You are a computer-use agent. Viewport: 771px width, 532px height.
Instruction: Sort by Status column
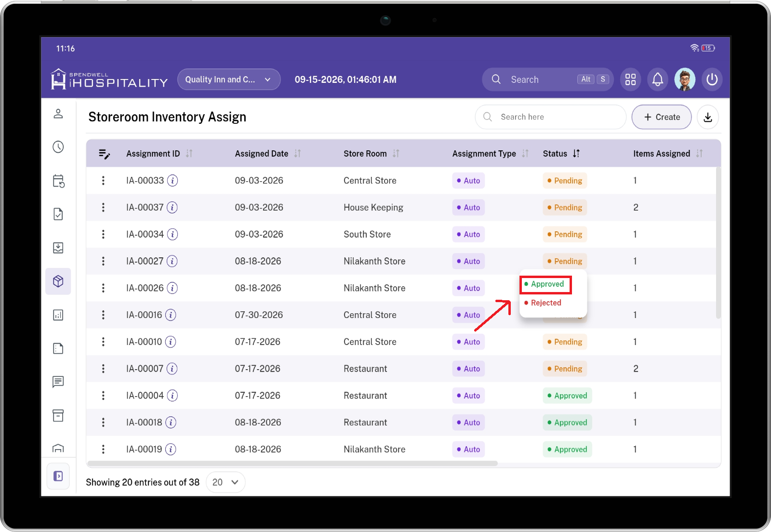576,154
